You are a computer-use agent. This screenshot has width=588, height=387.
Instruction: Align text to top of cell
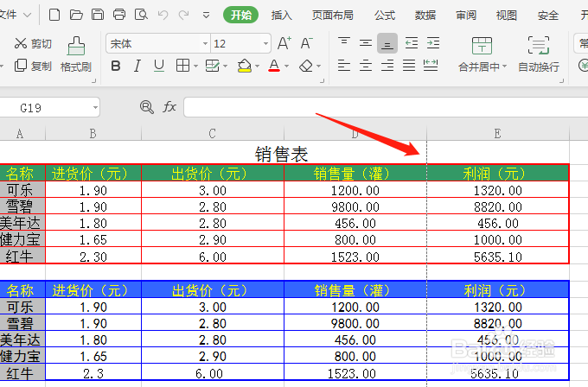(x=344, y=43)
